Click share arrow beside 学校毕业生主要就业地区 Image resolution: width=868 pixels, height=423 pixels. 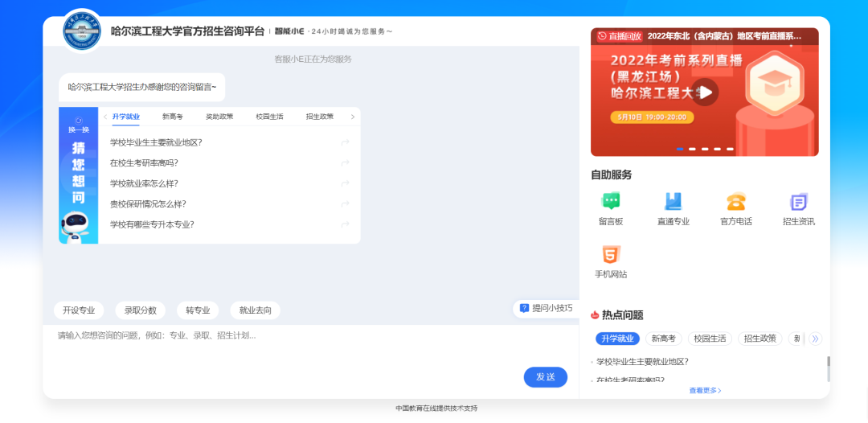(x=346, y=142)
